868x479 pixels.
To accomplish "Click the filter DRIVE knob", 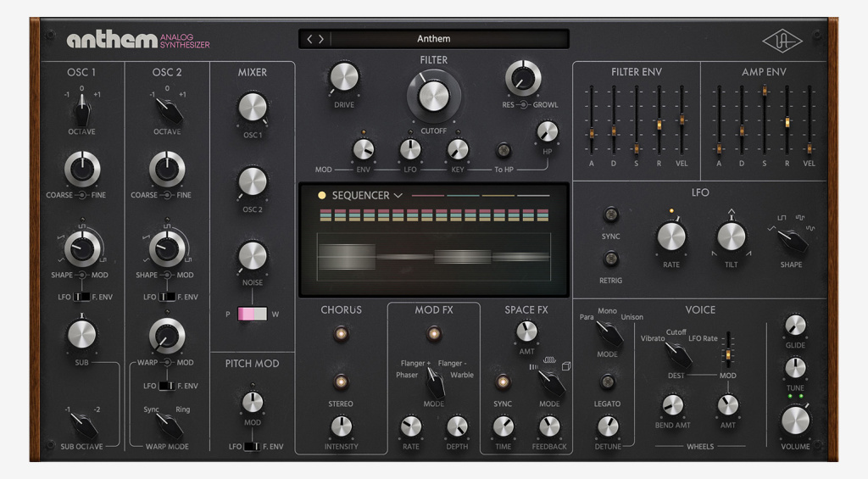I will point(344,77).
